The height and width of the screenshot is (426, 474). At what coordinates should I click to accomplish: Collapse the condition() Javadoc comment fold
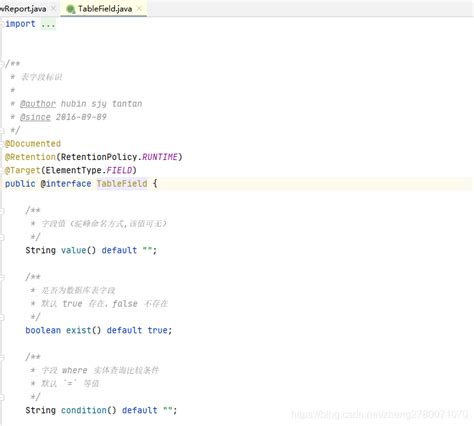click(x=2, y=357)
